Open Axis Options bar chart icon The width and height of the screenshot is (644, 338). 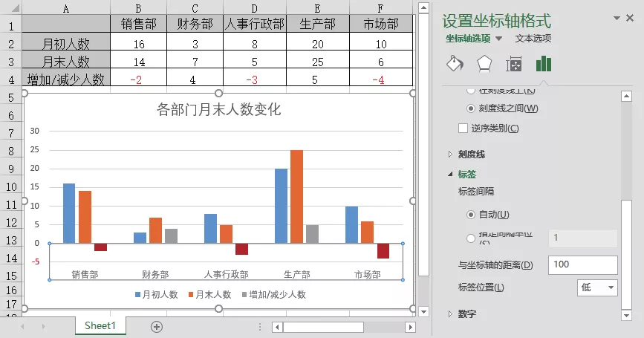pos(544,64)
